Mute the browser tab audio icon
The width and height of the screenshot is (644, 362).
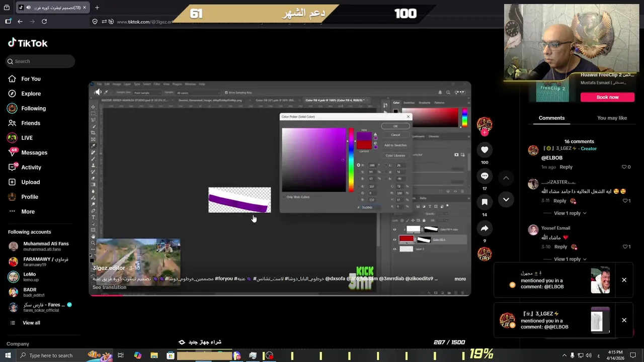(x=28, y=8)
